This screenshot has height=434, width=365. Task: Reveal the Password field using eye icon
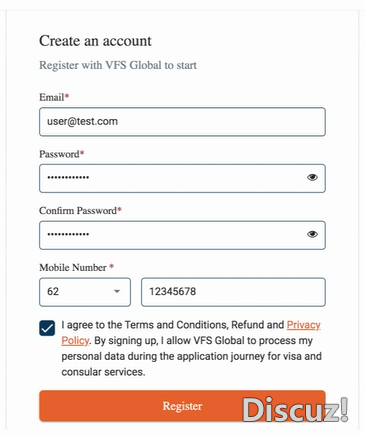312,178
